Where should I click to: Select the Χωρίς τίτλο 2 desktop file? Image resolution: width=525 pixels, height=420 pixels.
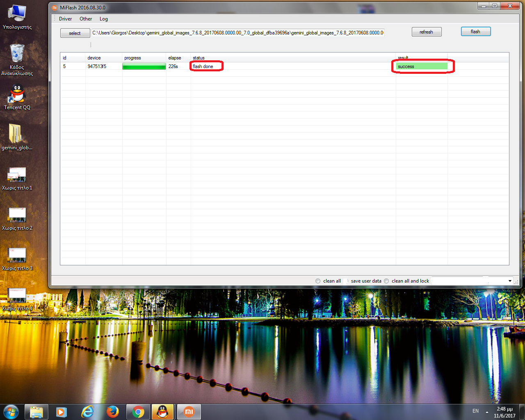[x=17, y=219]
